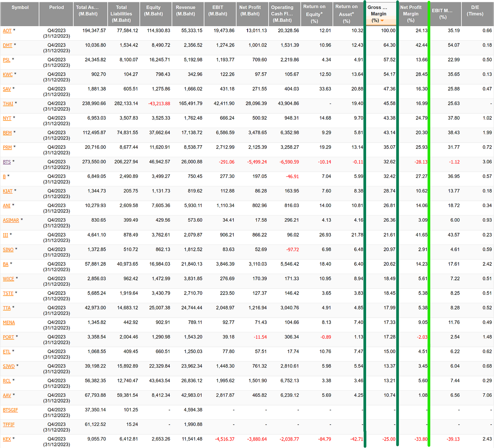Open the THAI stock symbol link
The width and height of the screenshot is (494, 448).
point(8,104)
